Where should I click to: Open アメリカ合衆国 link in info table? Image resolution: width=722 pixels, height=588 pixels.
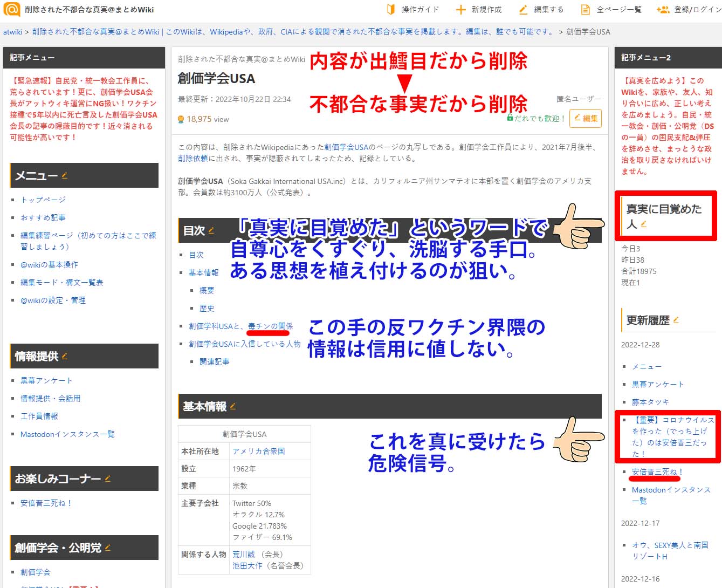tap(259, 451)
